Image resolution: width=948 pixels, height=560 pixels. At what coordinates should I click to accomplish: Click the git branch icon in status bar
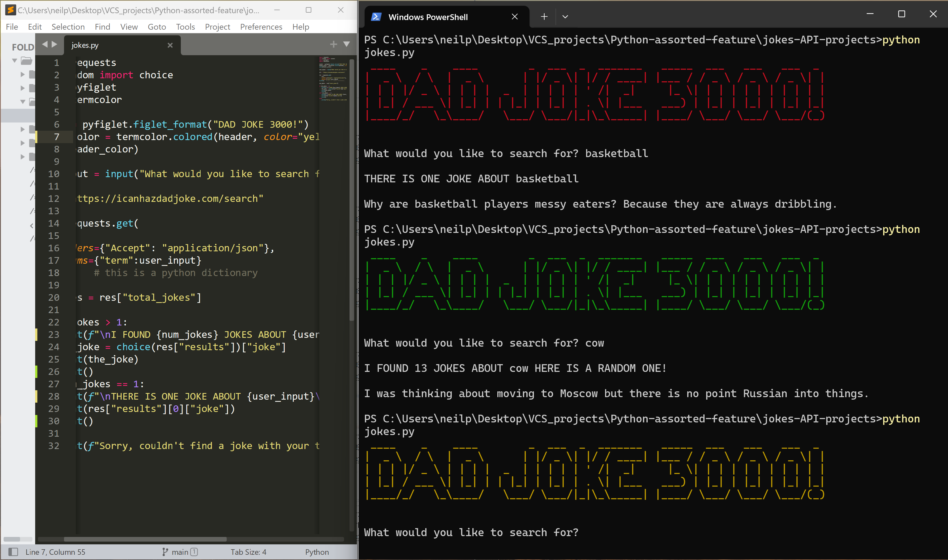(x=165, y=552)
